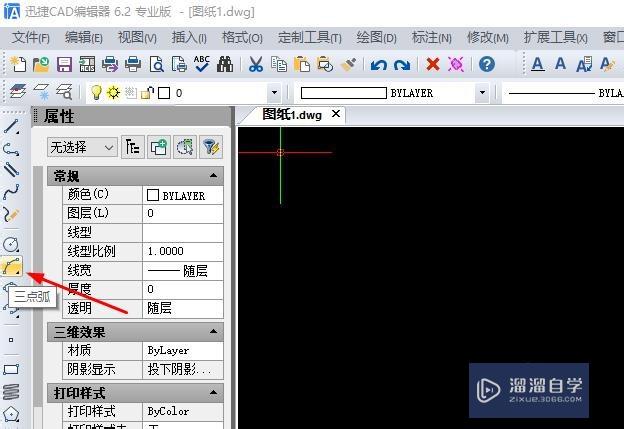The image size is (624, 429).
Task: Open the BYLAYER color dropdown arrow
Action: point(482,93)
